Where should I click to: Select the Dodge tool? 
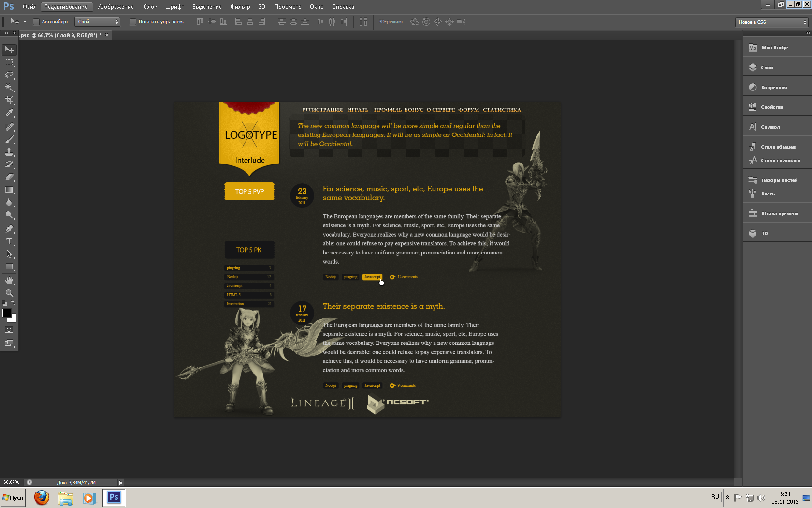[x=9, y=215]
